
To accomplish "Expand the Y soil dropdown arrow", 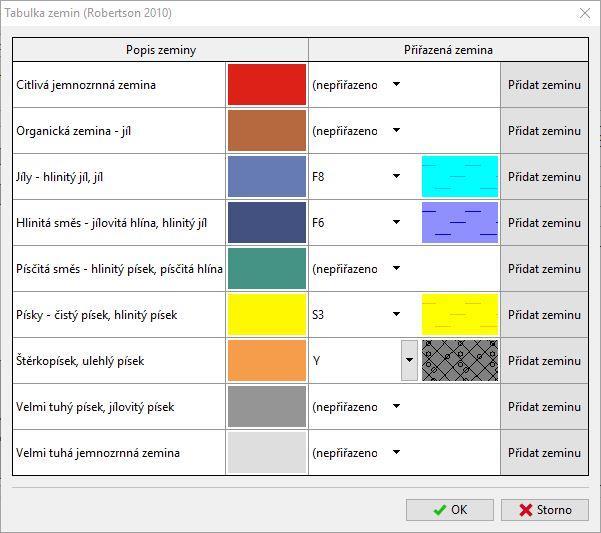I will [409, 360].
